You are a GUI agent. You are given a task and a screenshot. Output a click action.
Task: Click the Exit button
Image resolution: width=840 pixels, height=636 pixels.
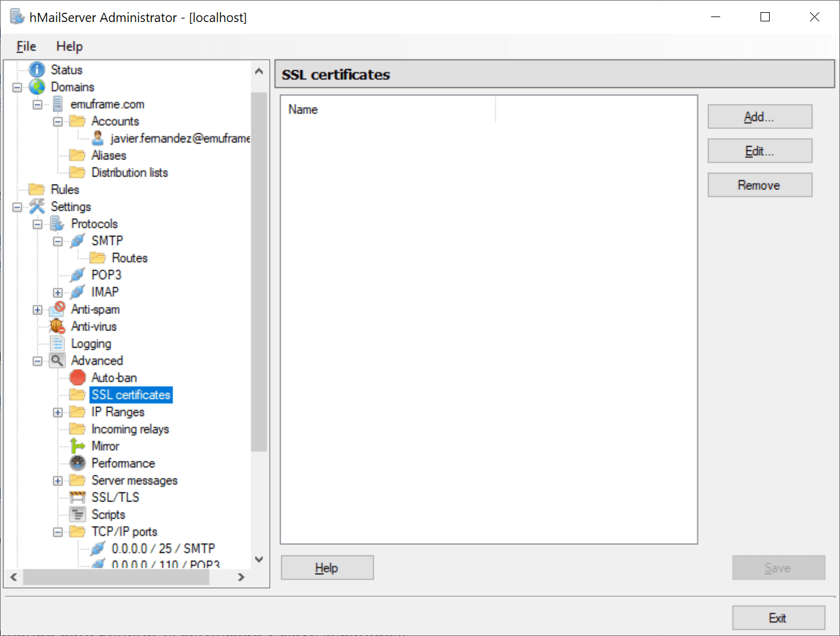pos(778,618)
